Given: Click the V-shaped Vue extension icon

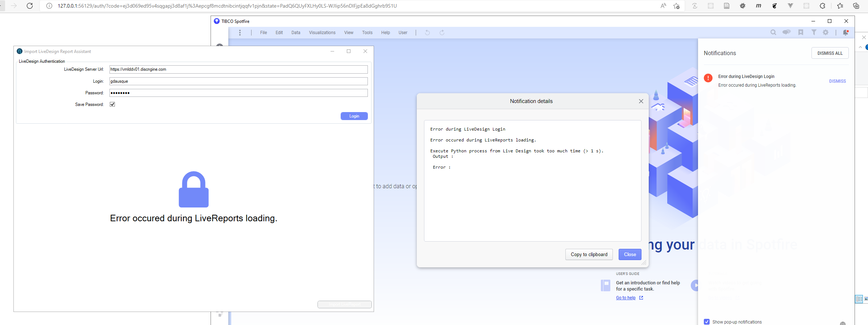Looking at the screenshot, I should (790, 6).
